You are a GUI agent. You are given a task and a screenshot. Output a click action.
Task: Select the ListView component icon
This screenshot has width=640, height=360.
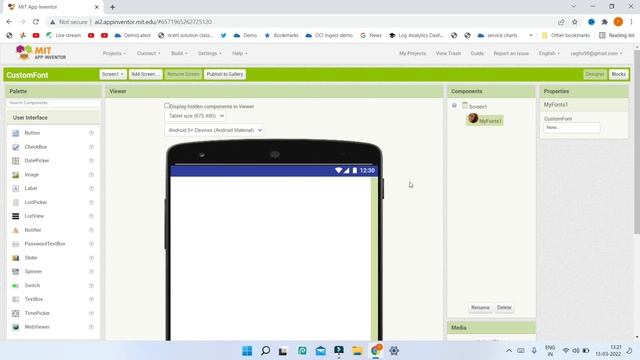coord(16,216)
